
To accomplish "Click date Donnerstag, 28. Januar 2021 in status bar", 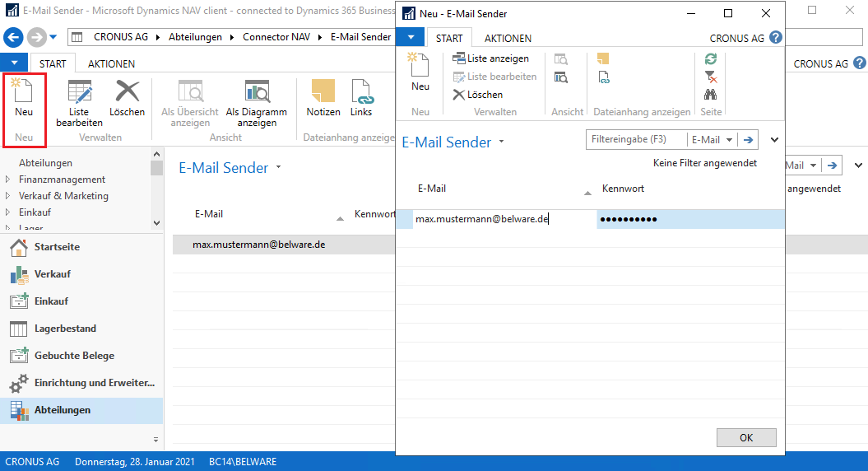I will pyautogui.click(x=134, y=462).
